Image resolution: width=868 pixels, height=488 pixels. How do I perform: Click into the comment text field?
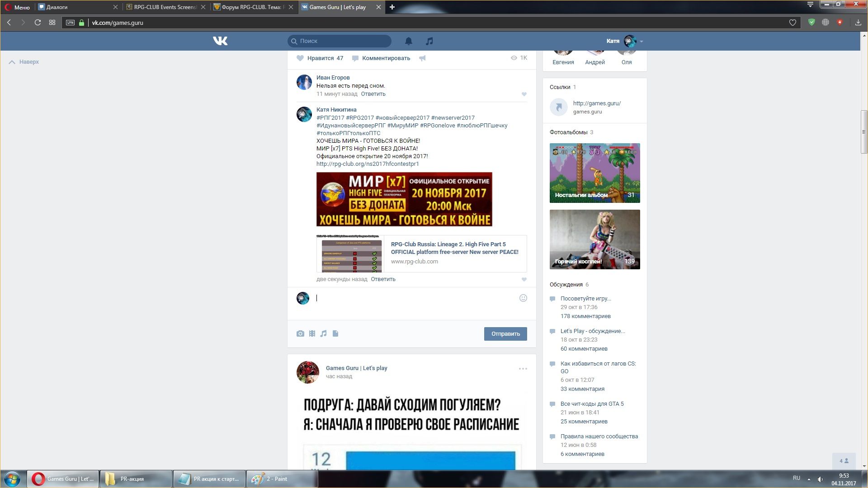[x=416, y=298]
